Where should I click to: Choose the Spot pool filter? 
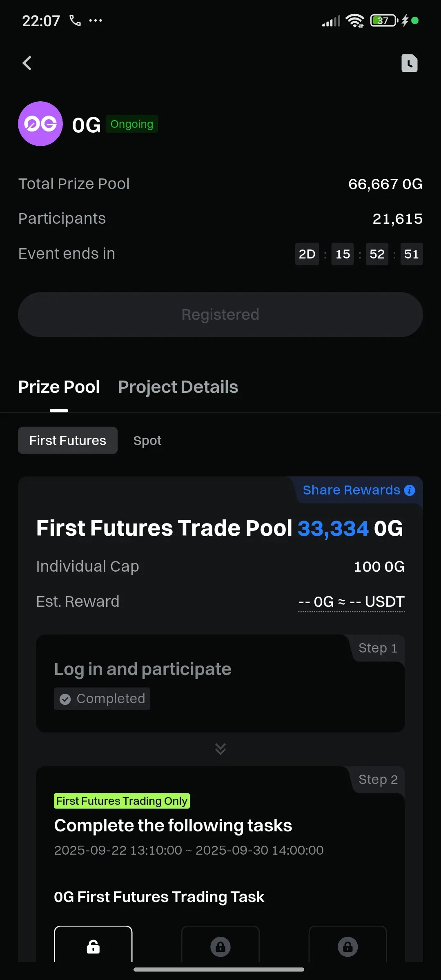point(147,441)
